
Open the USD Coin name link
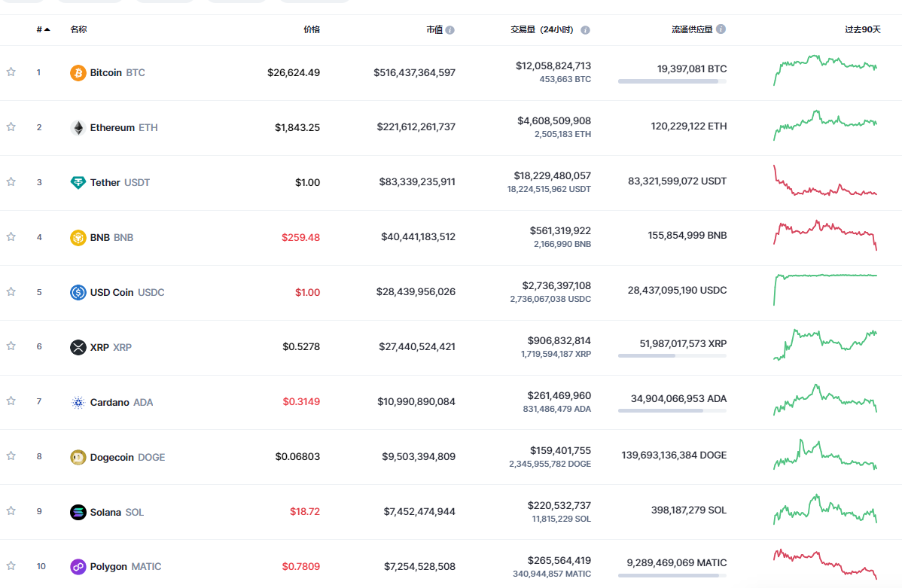[x=112, y=292]
